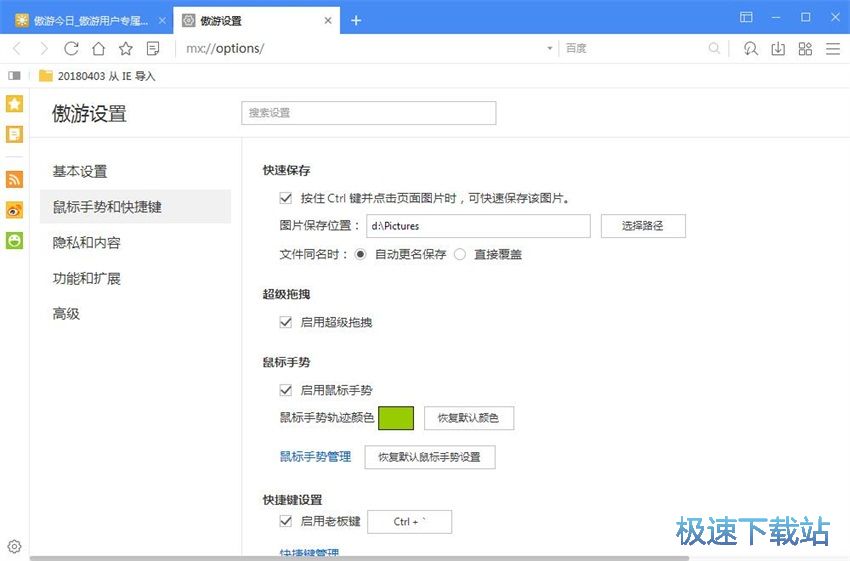Screen dimensions: 850x561
Task: Click the Ctrl + ` boss key field
Action: (409, 521)
